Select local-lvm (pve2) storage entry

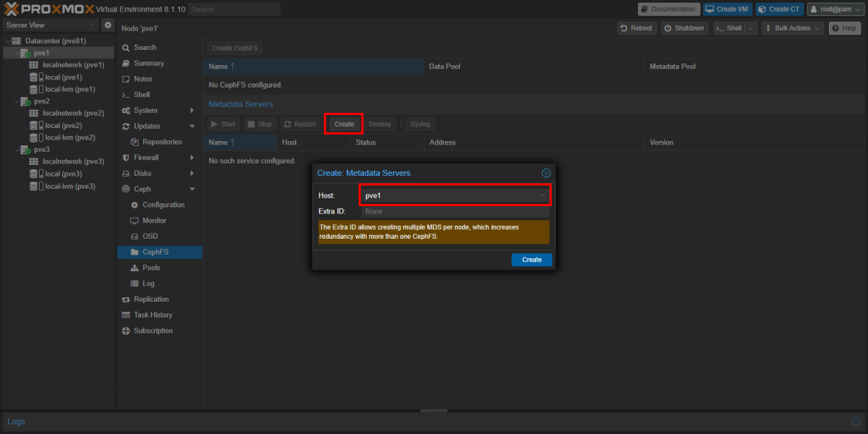(x=70, y=137)
